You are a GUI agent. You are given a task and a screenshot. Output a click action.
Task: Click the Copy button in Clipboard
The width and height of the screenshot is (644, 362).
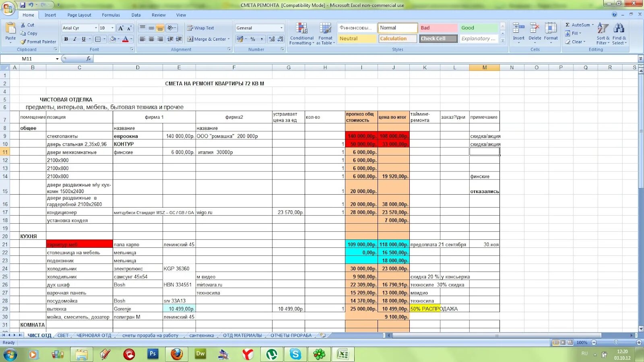29,33
